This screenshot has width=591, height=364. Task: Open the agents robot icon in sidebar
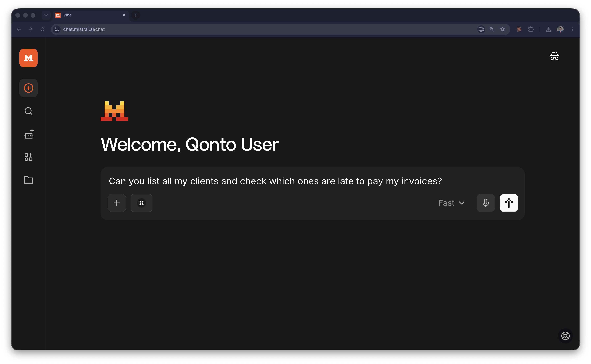coord(28,134)
